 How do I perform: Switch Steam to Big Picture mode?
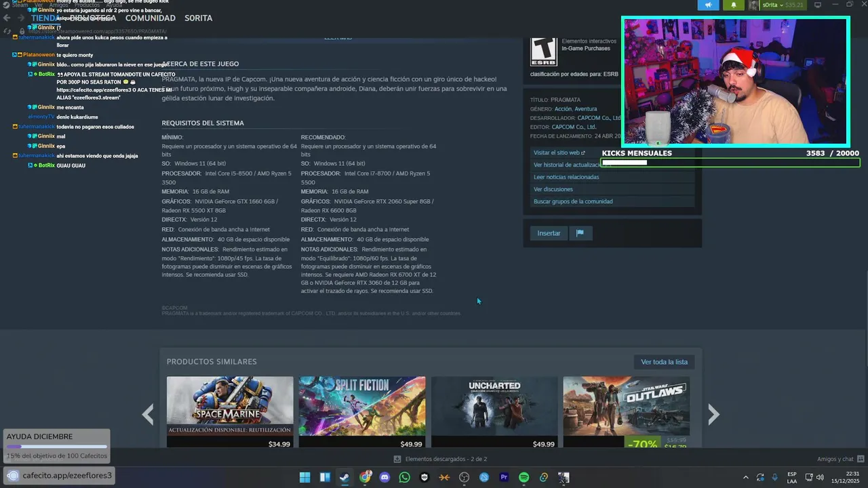pos(818,5)
